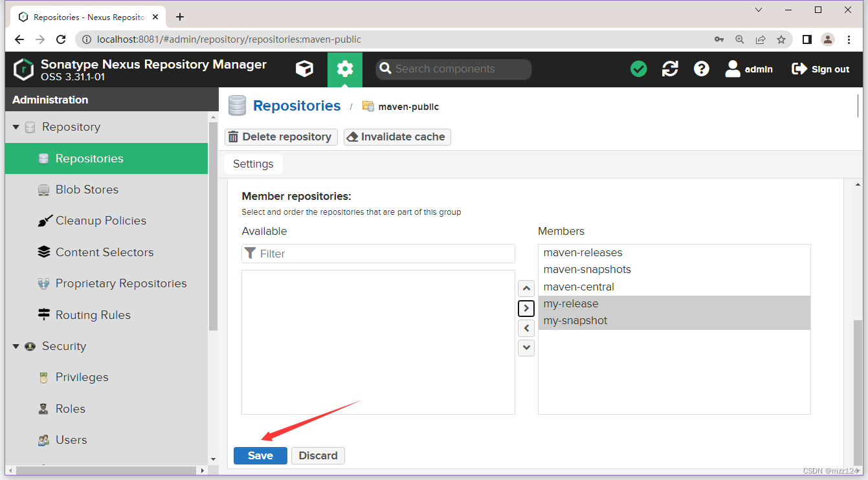Image resolution: width=868 pixels, height=480 pixels.
Task: Open the Administration gear icon
Action: [345, 69]
